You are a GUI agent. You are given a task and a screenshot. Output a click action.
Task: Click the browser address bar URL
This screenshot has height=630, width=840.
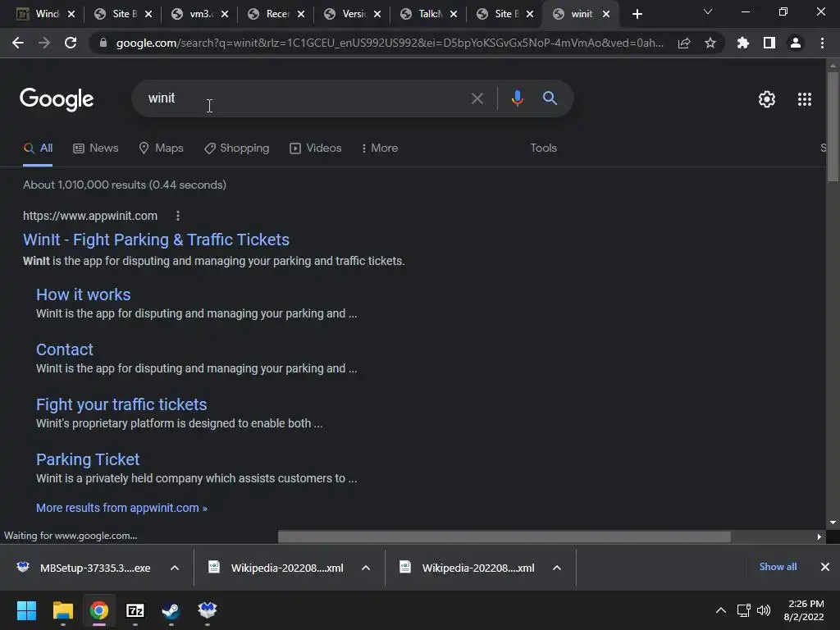click(390, 43)
